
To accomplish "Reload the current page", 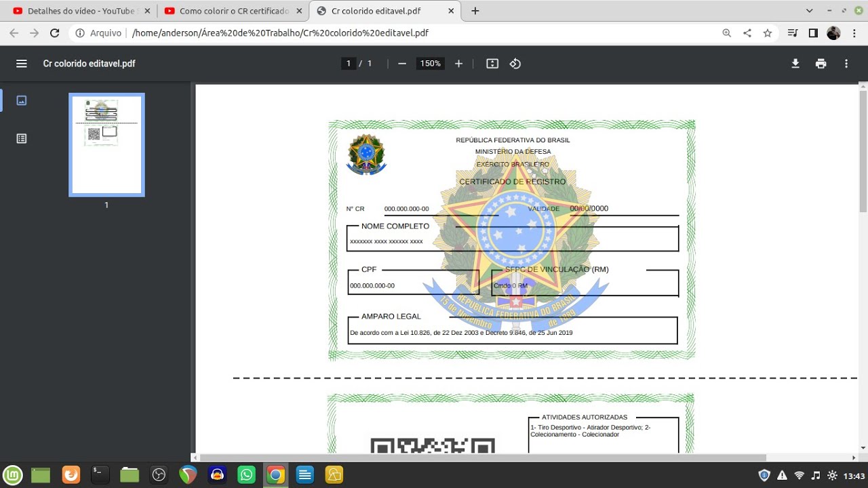I will click(55, 33).
